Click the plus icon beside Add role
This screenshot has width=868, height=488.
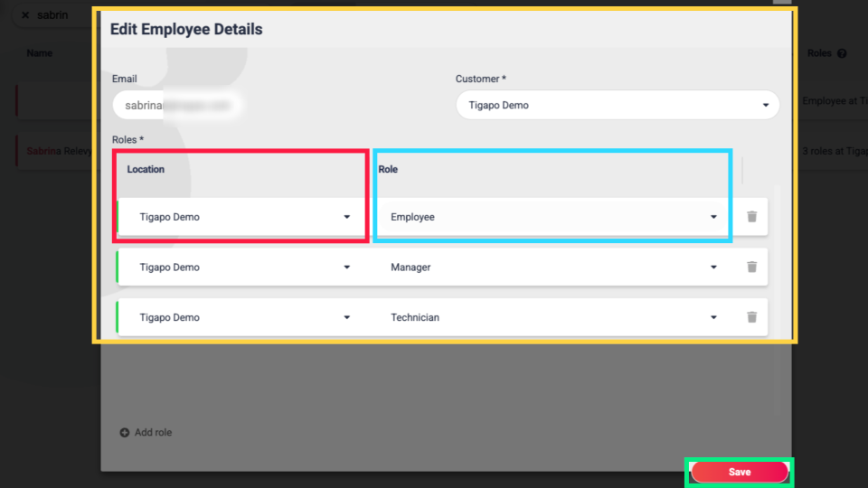click(x=125, y=433)
